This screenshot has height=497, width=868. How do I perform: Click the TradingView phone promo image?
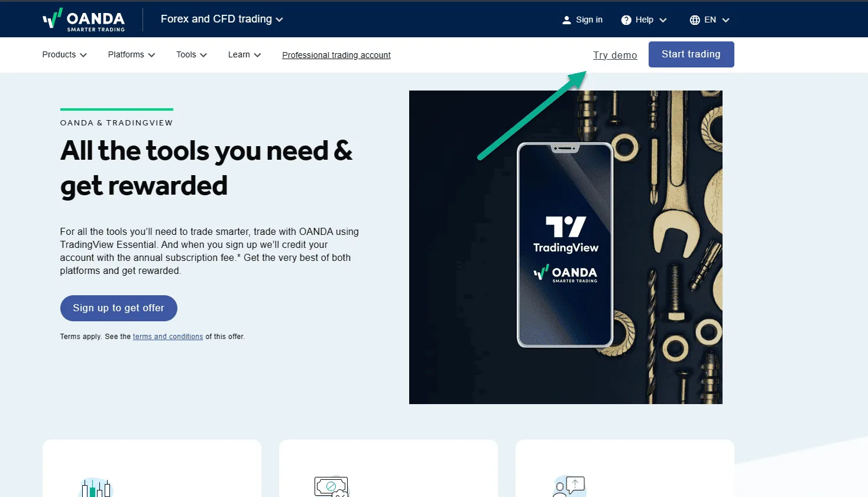point(566,247)
